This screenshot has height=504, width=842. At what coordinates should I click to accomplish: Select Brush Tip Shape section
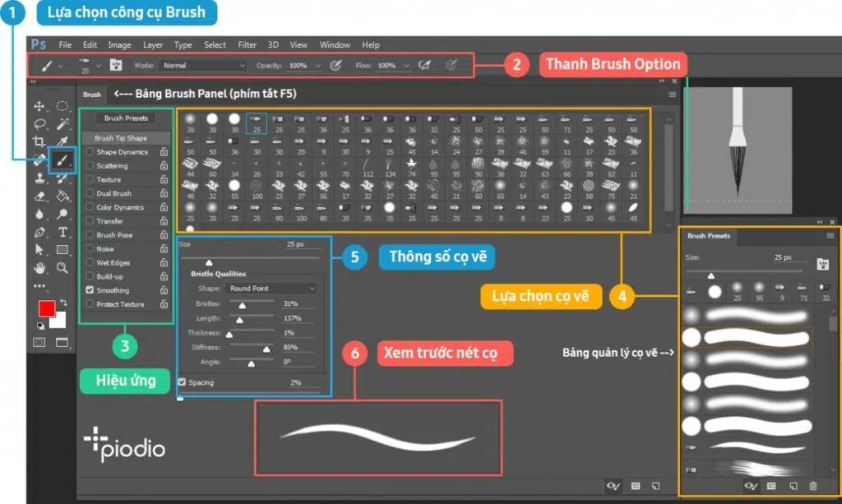point(121,138)
